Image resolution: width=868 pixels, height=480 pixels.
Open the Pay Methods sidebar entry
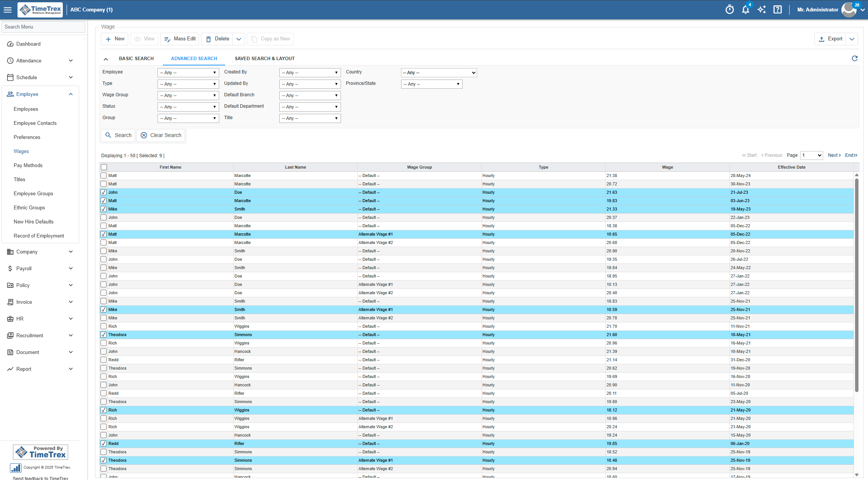coord(28,165)
